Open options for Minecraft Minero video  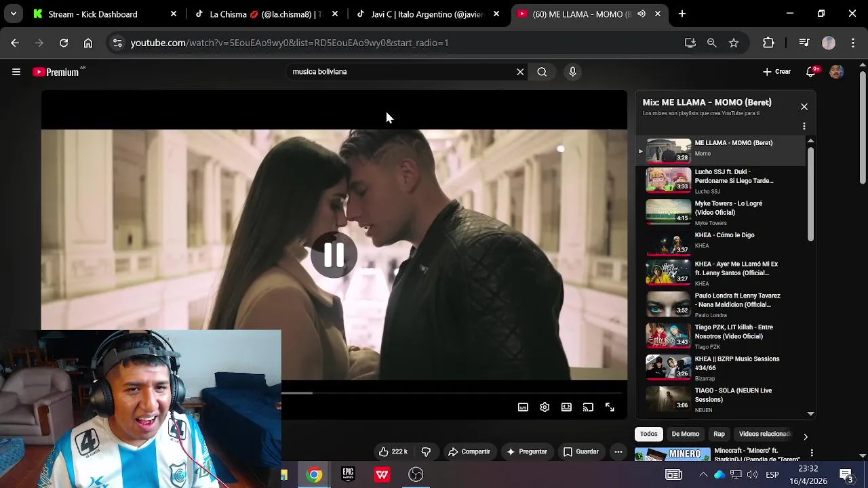(x=812, y=453)
